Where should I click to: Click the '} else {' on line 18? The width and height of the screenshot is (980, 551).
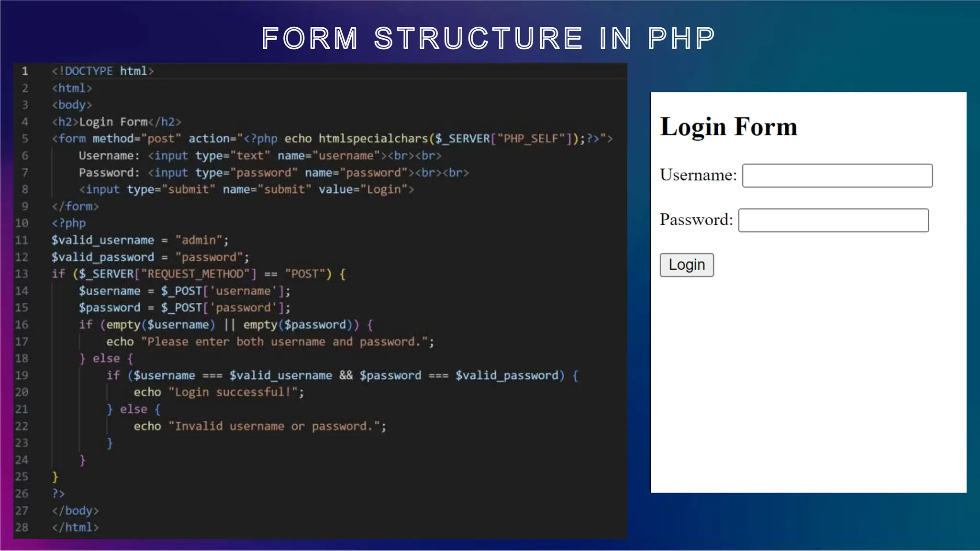pos(106,359)
